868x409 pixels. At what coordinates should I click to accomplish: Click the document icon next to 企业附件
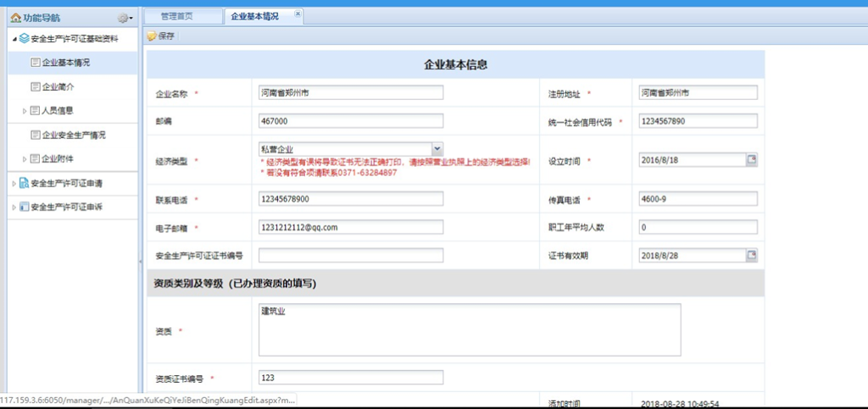(36, 158)
